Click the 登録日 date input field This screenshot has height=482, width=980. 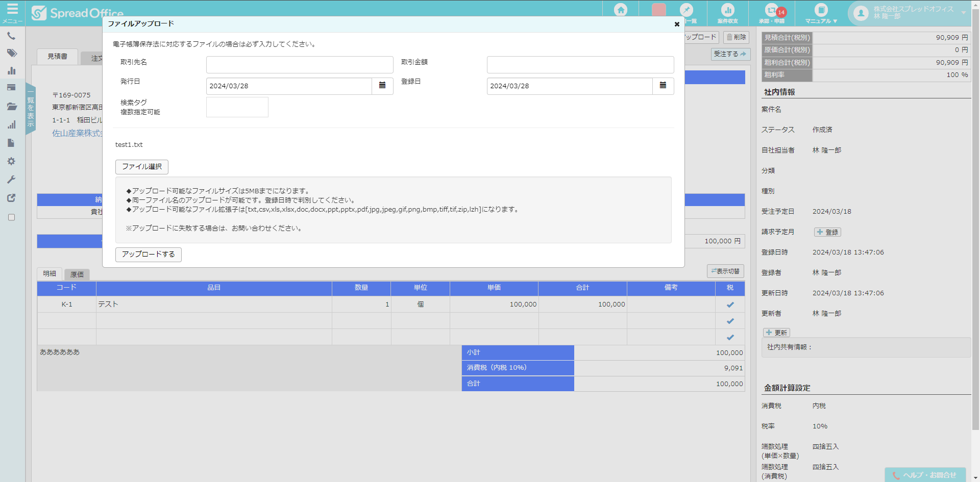[570, 86]
